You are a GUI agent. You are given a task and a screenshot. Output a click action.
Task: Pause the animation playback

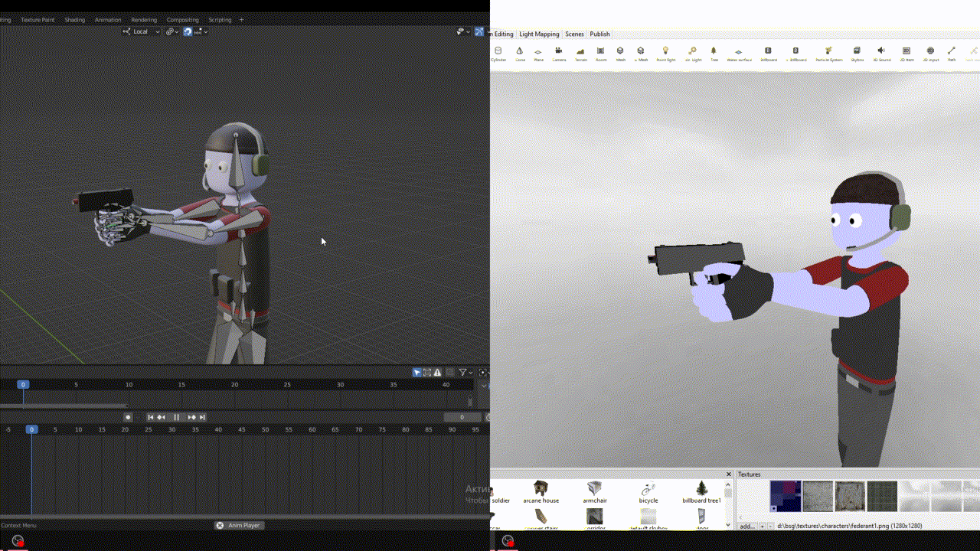tap(176, 417)
